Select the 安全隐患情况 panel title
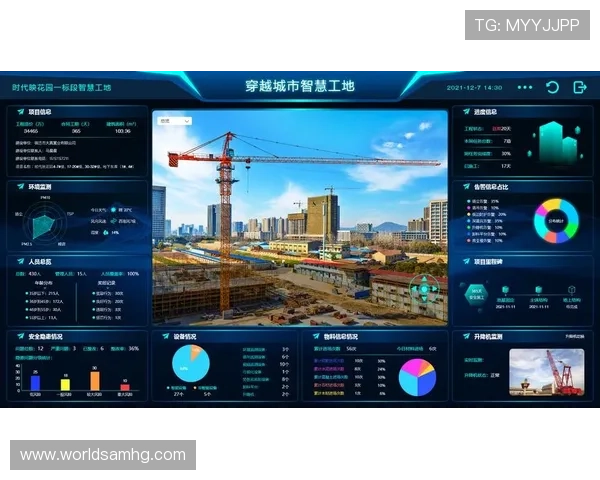600x480 pixels. [x=46, y=337]
